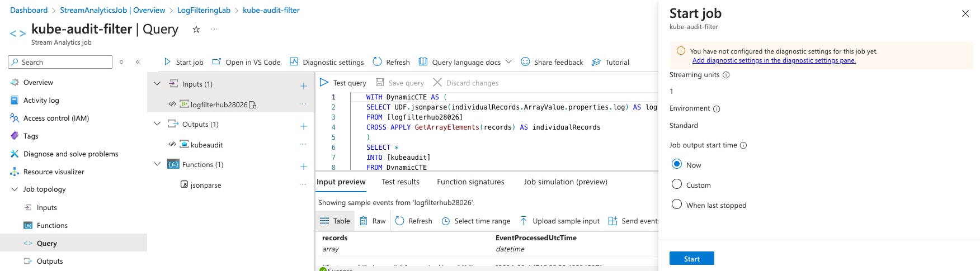The height and width of the screenshot is (271, 980).
Task: Click the Streaming units info icon
Action: point(726,75)
